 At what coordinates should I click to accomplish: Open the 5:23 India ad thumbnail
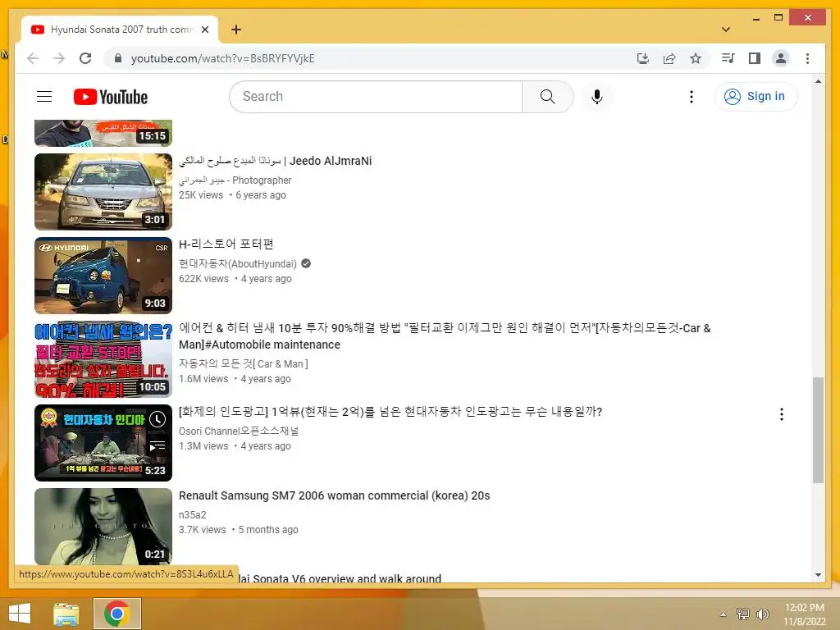[x=103, y=442]
